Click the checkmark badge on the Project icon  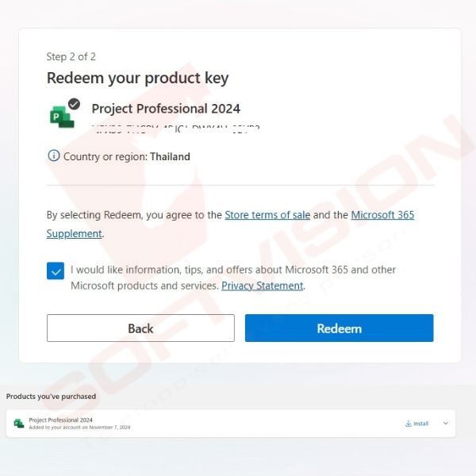tap(74, 104)
